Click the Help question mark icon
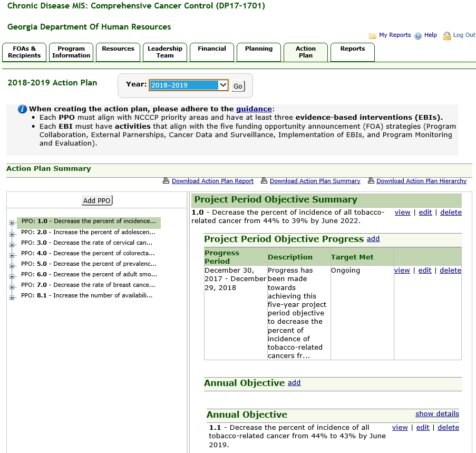The width and height of the screenshot is (476, 453). [418, 36]
